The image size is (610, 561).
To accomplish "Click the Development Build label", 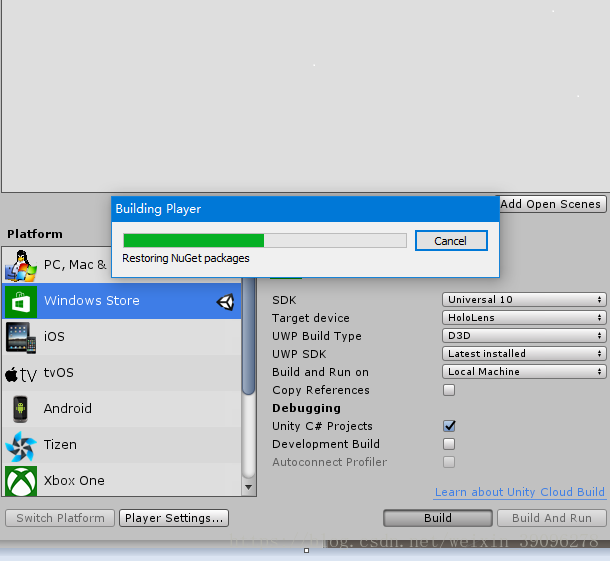I will (x=326, y=444).
